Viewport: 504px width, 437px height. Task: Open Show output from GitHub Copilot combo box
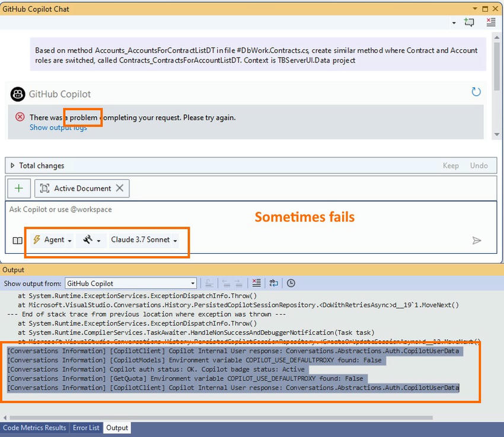point(130,283)
